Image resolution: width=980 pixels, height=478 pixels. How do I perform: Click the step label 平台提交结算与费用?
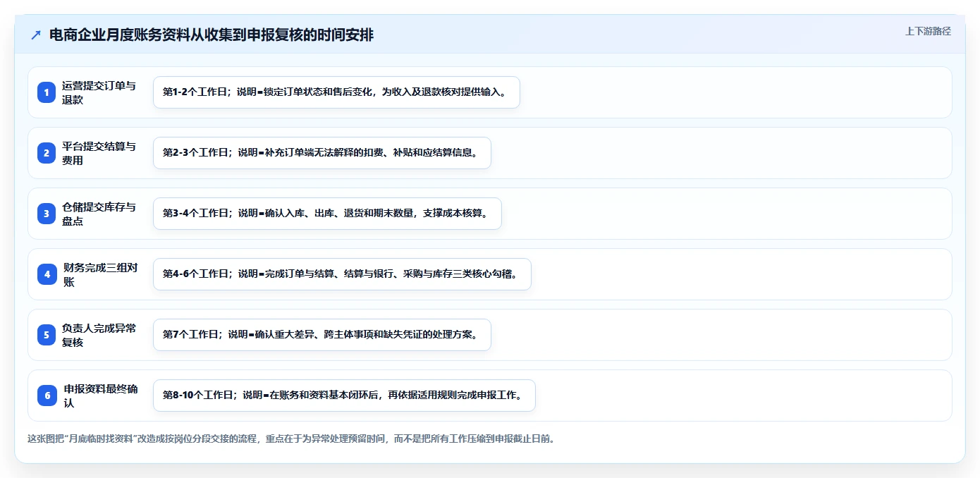99,153
